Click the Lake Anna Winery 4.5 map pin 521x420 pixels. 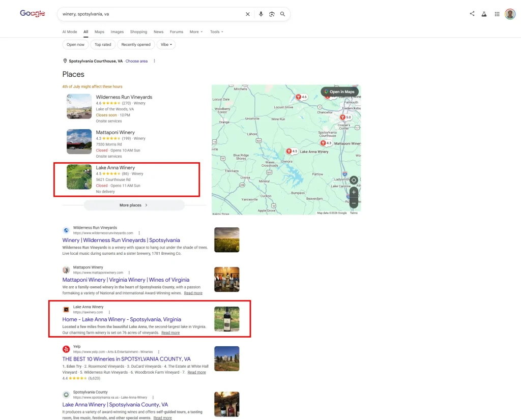click(x=292, y=151)
